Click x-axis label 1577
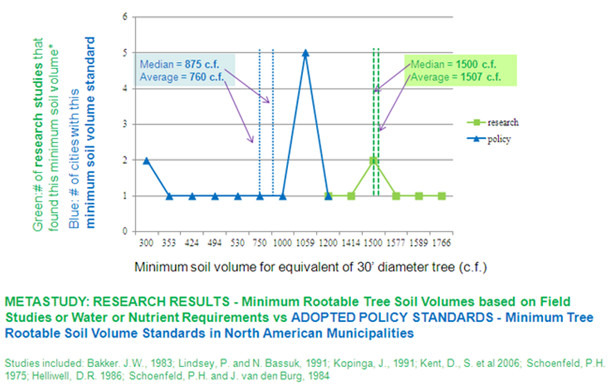 [x=396, y=243]
